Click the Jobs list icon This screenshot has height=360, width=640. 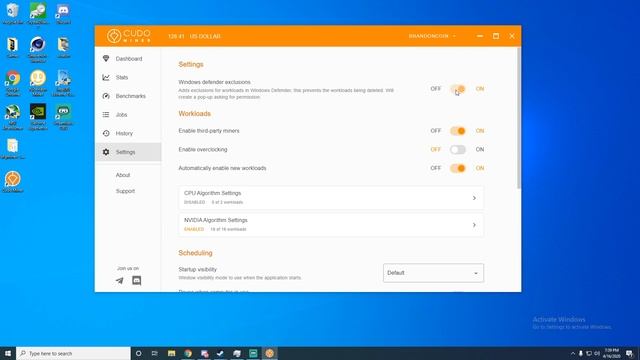click(106, 115)
